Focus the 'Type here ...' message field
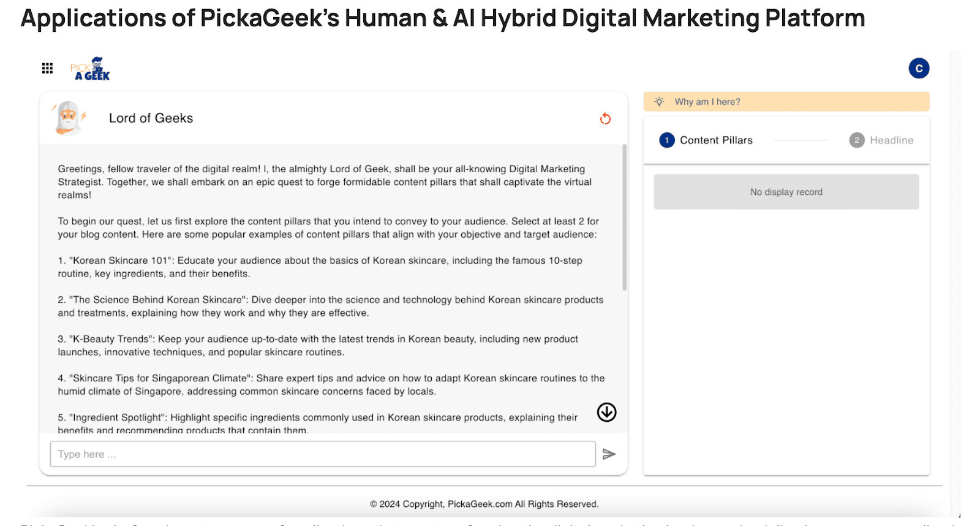Image resolution: width=980 pixels, height=526 pixels. (x=323, y=454)
